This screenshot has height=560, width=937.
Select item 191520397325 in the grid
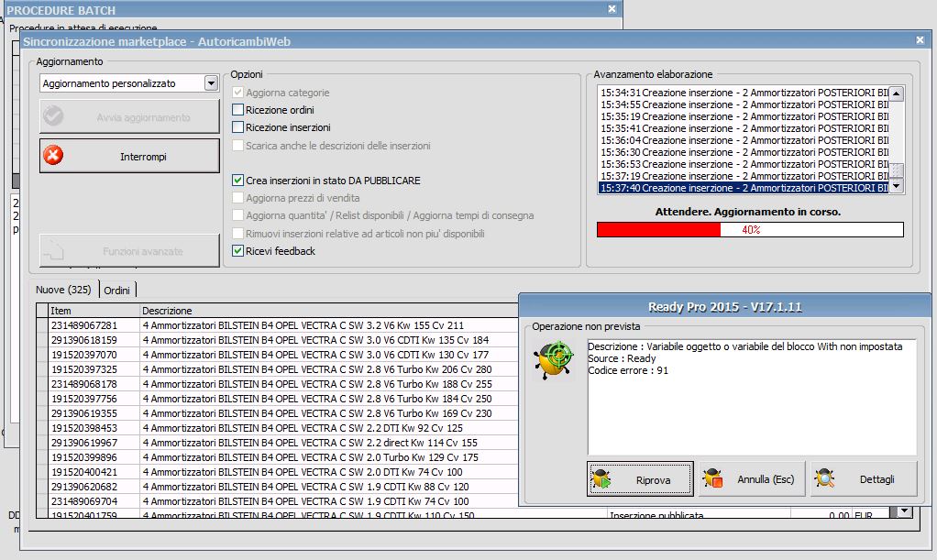84,369
